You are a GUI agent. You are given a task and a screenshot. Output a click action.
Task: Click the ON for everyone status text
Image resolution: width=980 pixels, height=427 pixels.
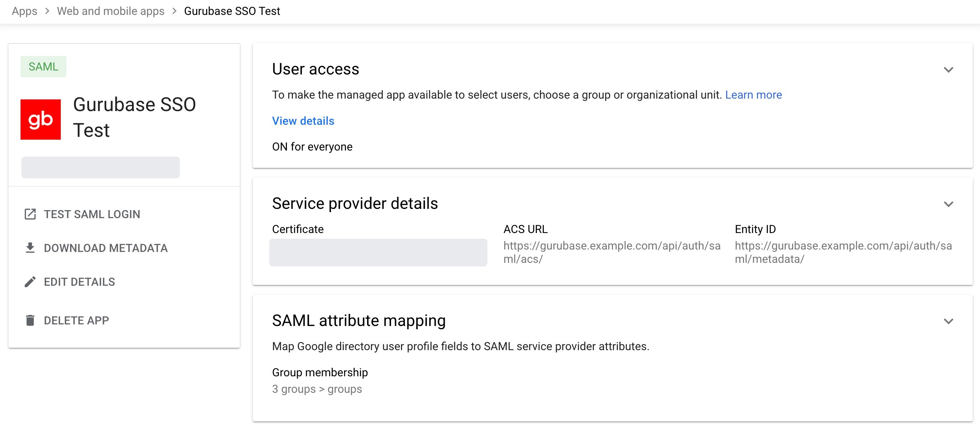click(312, 147)
